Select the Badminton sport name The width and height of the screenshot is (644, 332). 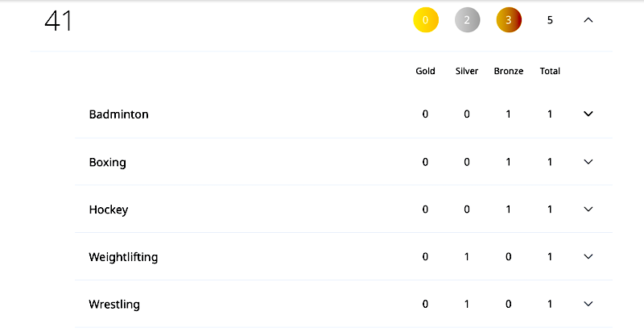click(118, 114)
